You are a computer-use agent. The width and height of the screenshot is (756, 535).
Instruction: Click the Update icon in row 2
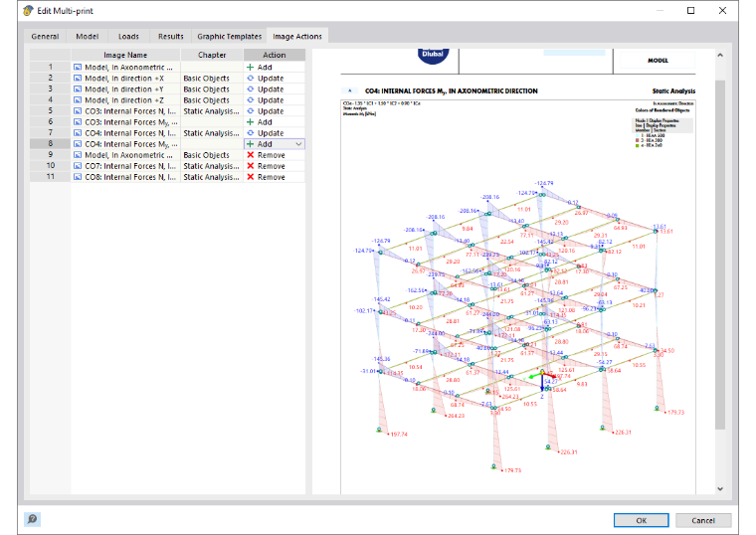(251, 79)
